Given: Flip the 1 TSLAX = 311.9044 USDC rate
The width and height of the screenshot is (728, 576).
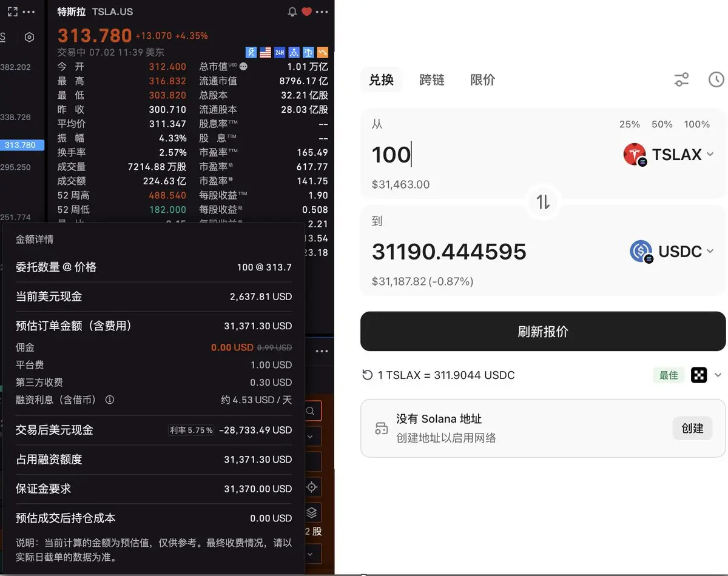Looking at the screenshot, I should [x=438, y=375].
